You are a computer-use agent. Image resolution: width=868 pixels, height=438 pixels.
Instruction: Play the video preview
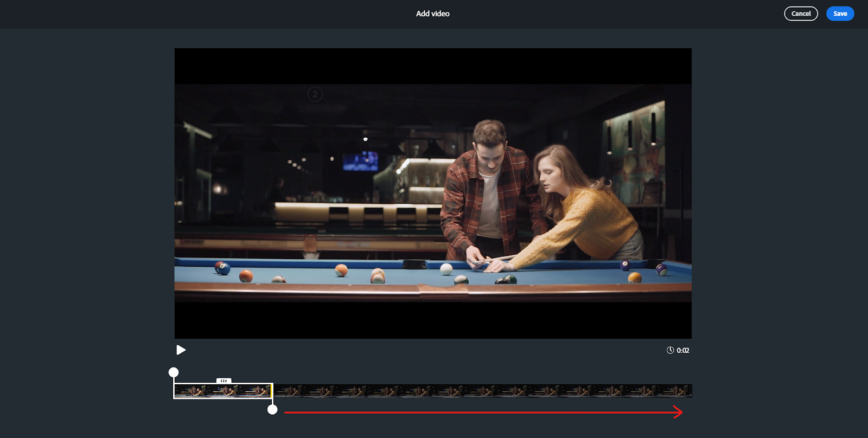tap(181, 350)
